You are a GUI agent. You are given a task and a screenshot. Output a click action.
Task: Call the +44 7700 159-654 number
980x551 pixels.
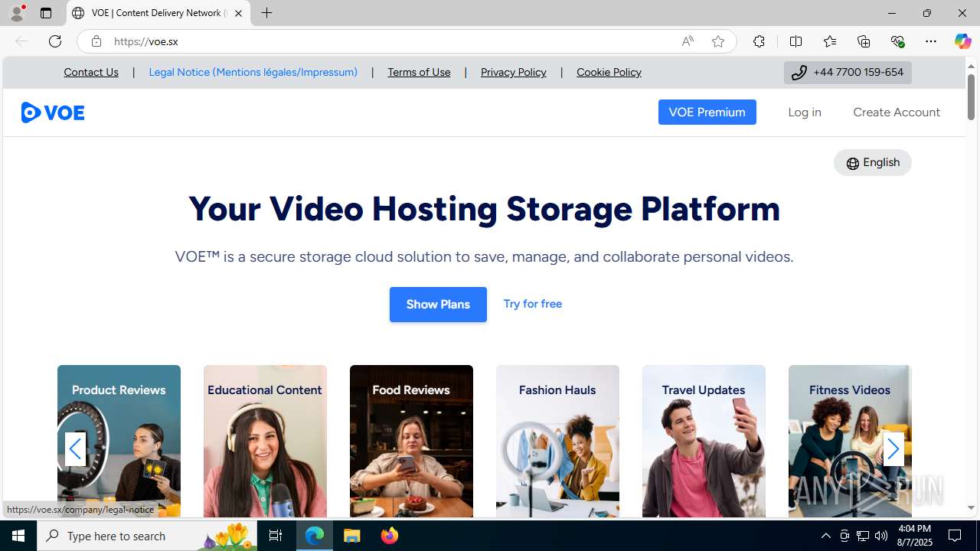pyautogui.click(x=848, y=72)
